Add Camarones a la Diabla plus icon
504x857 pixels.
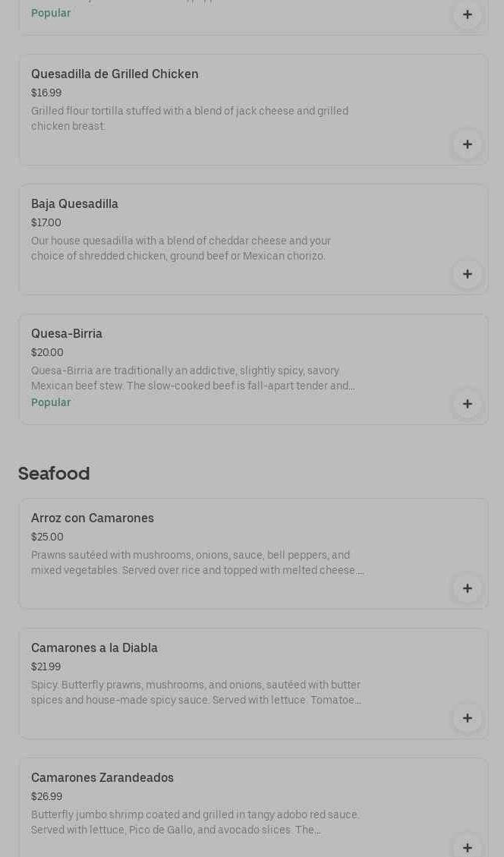pos(467,718)
